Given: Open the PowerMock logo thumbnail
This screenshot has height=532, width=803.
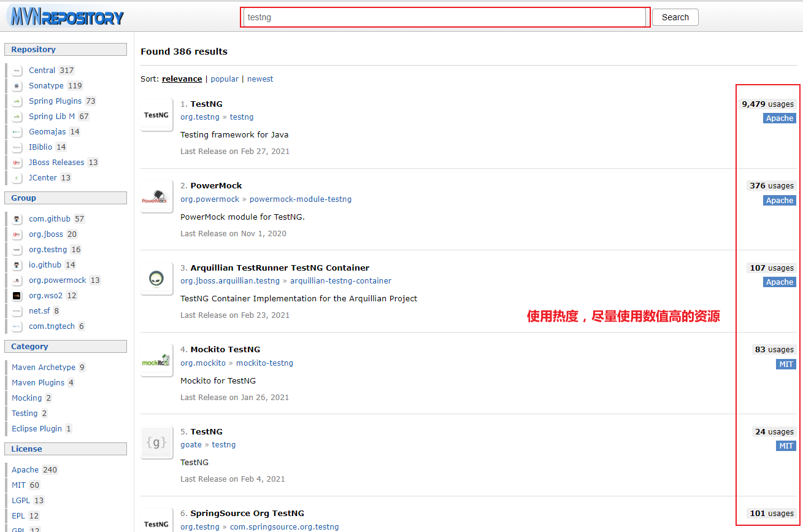Looking at the screenshot, I should 156,196.
